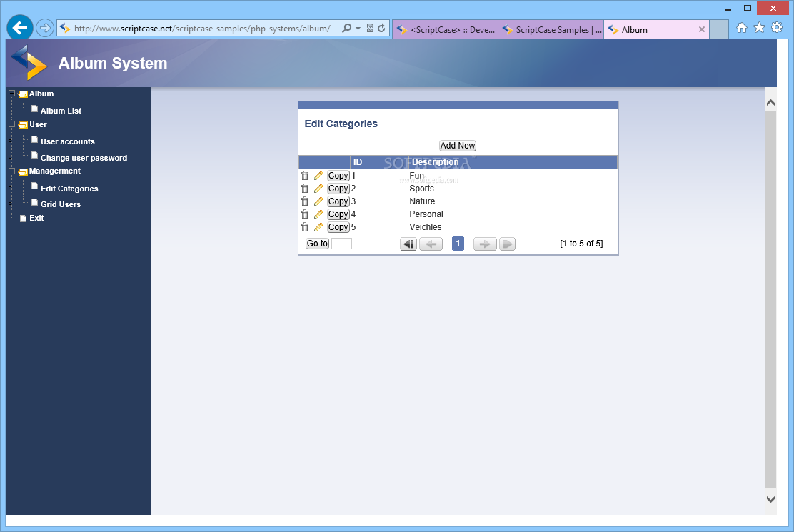
Task: Delete the Veichles category with trash icon
Action: (305, 227)
